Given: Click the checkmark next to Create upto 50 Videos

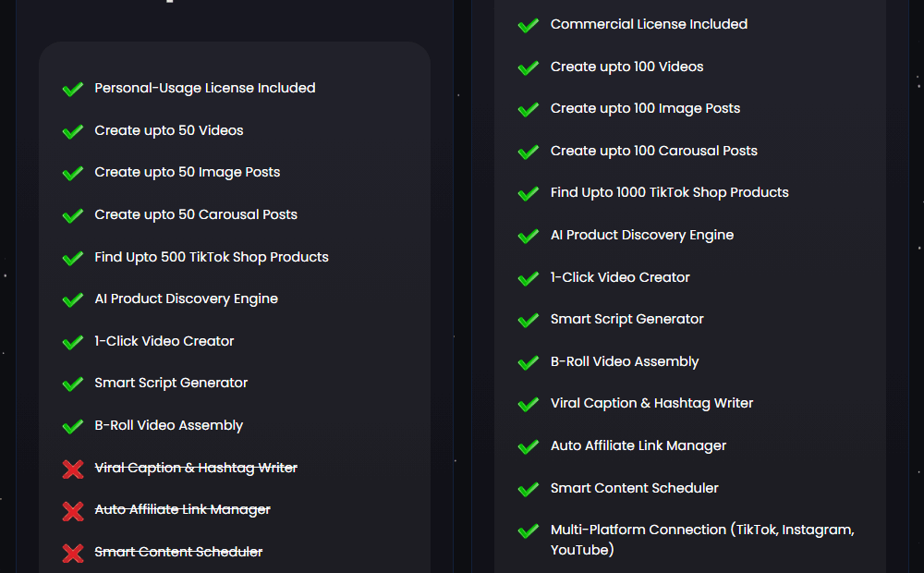Looking at the screenshot, I should pyautogui.click(x=73, y=131).
